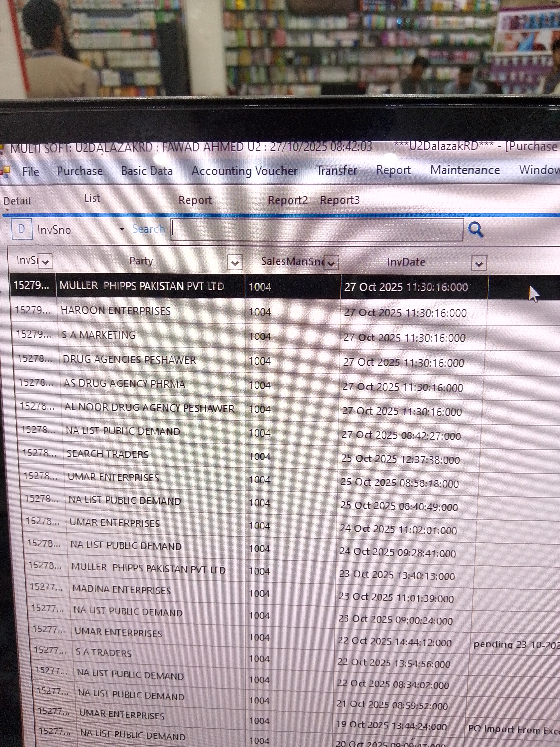
Task: Open the Basic Data menu
Action: 146,171
